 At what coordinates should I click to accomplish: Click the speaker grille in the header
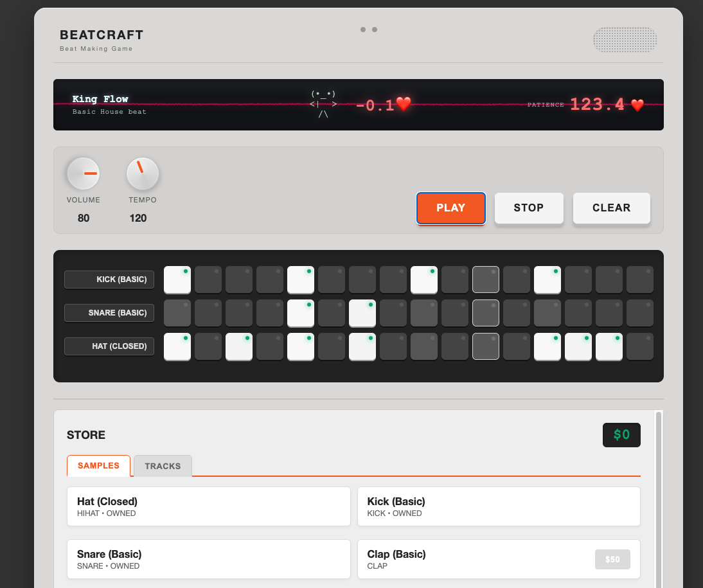pyautogui.click(x=625, y=40)
